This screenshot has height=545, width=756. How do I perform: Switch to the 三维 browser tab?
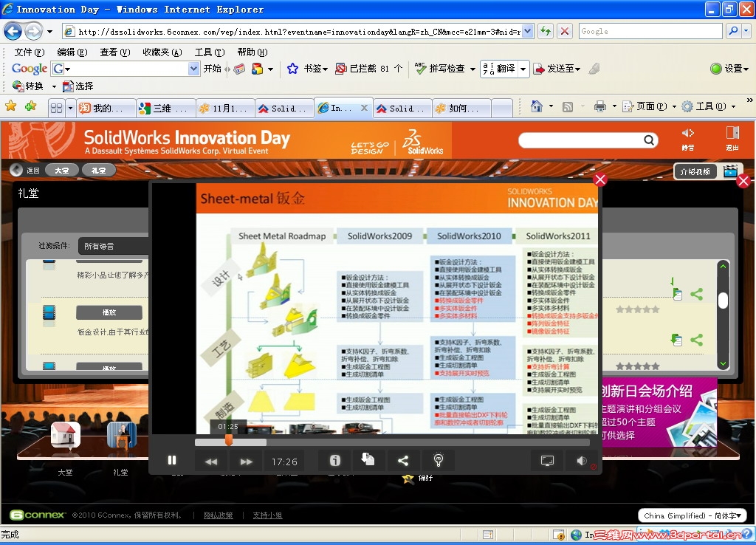coord(166,109)
